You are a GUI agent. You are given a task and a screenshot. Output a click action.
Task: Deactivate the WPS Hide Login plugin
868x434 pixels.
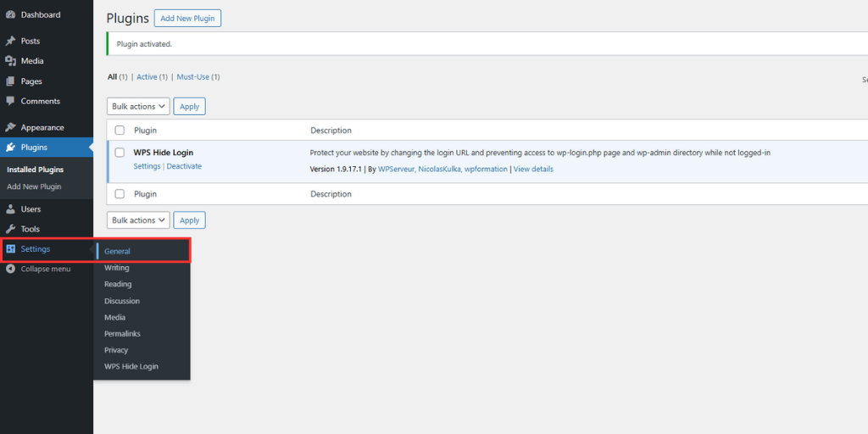[x=184, y=166]
